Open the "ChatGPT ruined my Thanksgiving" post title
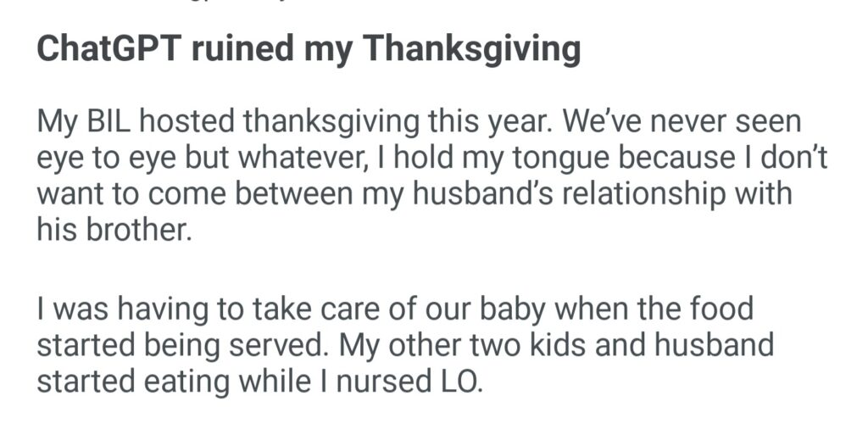Screen dimensions: 868x446 point(309,50)
